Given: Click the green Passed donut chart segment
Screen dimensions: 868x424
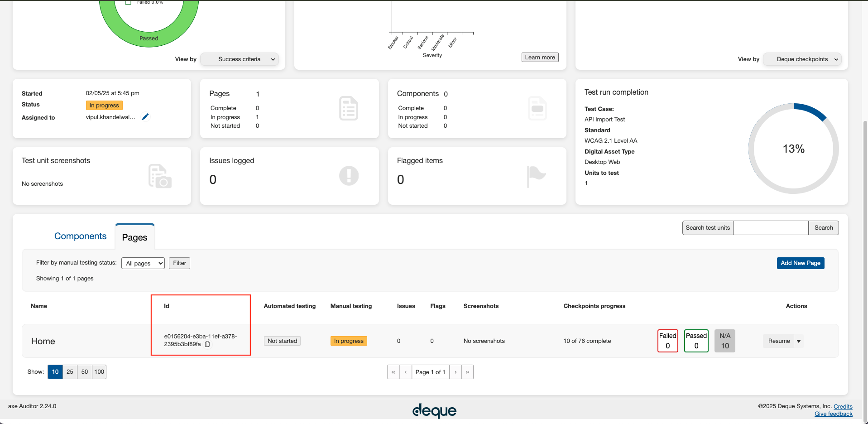Looking at the screenshot, I should pyautogui.click(x=149, y=38).
